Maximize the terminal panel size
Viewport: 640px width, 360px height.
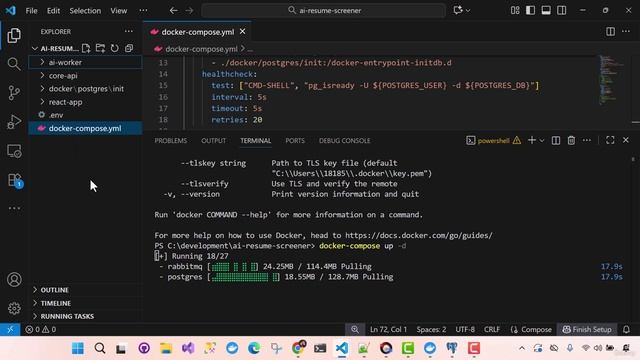(x=610, y=140)
